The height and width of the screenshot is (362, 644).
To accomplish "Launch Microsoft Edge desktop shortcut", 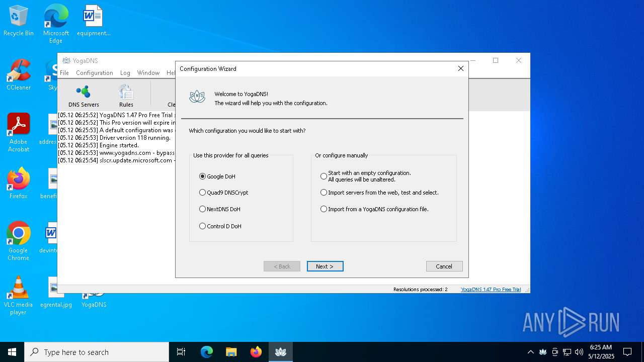I will 56,24.
